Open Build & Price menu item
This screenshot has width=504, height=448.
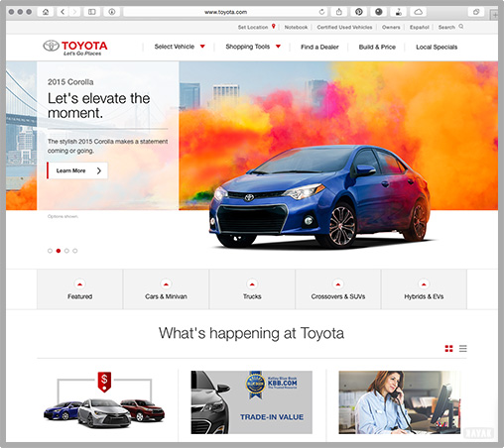coord(377,47)
